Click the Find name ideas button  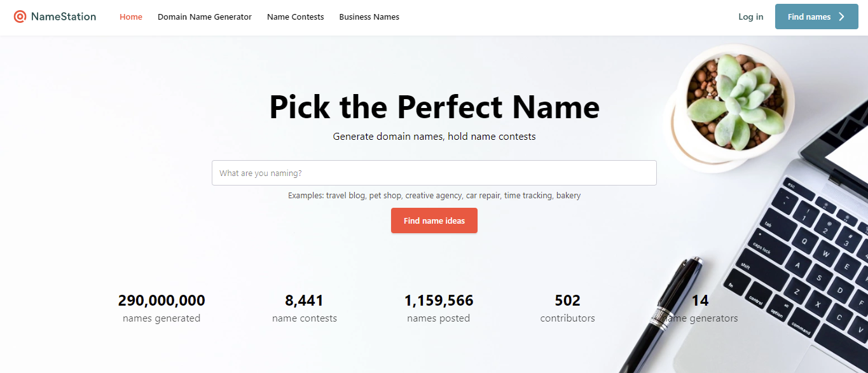click(x=434, y=220)
